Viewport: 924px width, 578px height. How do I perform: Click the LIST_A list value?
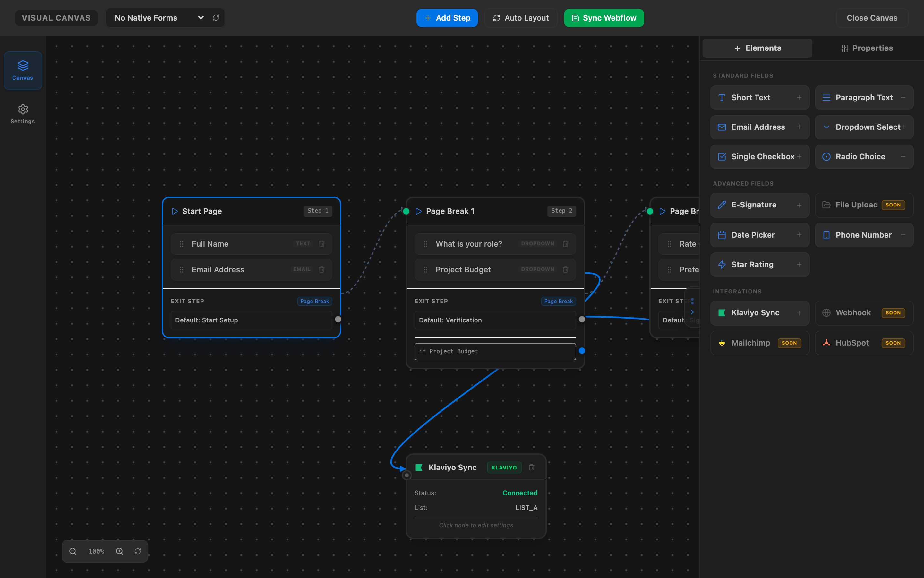point(526,508)
